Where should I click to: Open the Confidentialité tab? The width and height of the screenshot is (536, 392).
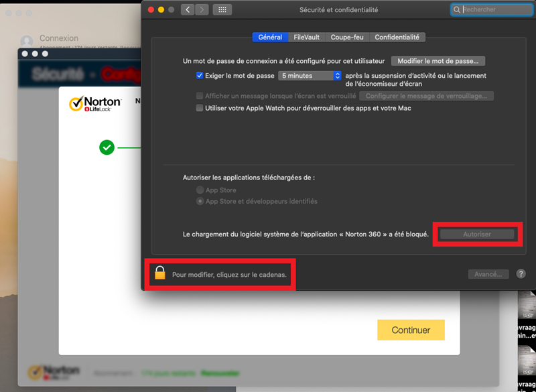(397, 38)
